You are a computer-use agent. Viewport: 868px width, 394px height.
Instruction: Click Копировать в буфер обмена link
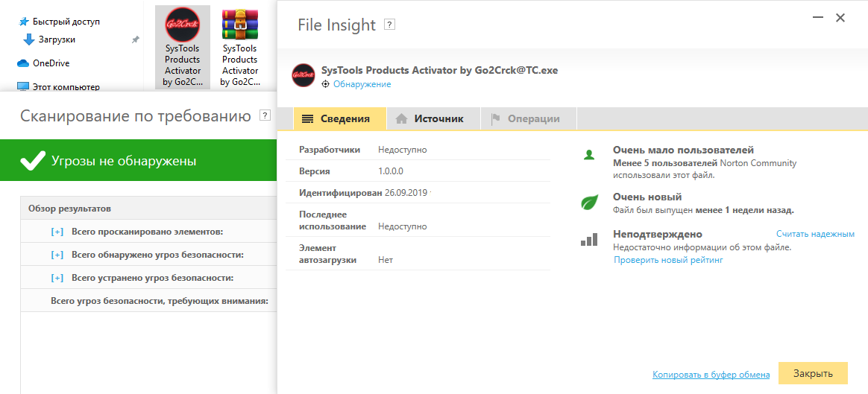[x=711, y=375]
